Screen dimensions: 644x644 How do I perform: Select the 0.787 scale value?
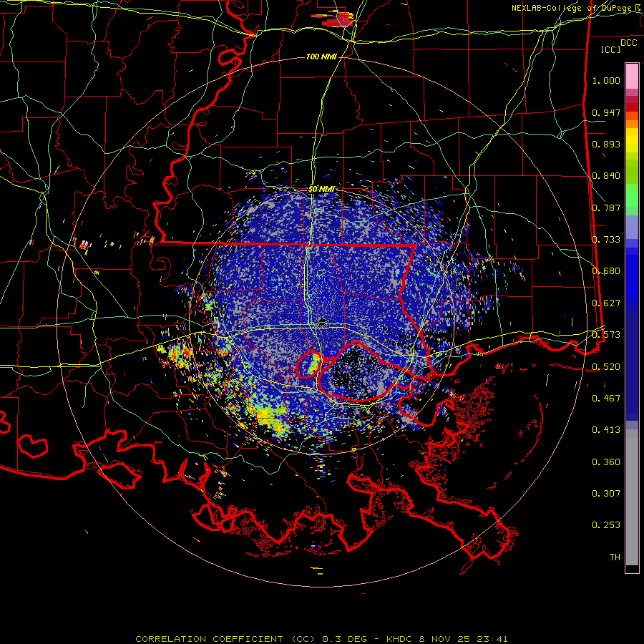click(606, 208)
